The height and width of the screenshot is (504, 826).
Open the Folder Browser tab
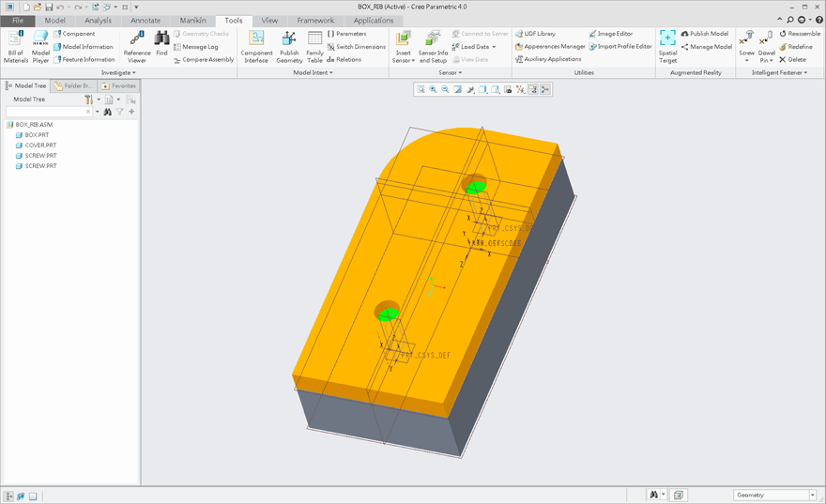(72, 85)
